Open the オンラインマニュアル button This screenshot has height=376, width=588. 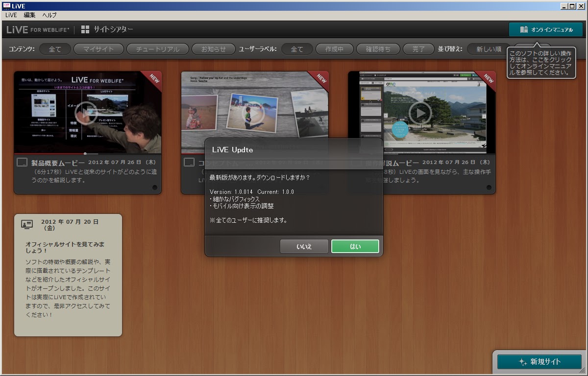(x=545, y=29)
